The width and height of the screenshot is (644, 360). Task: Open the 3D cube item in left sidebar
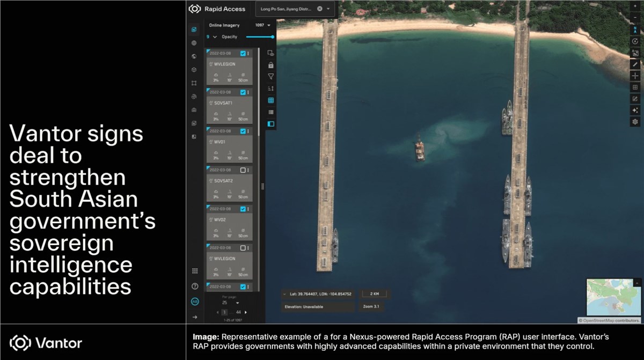194,70
